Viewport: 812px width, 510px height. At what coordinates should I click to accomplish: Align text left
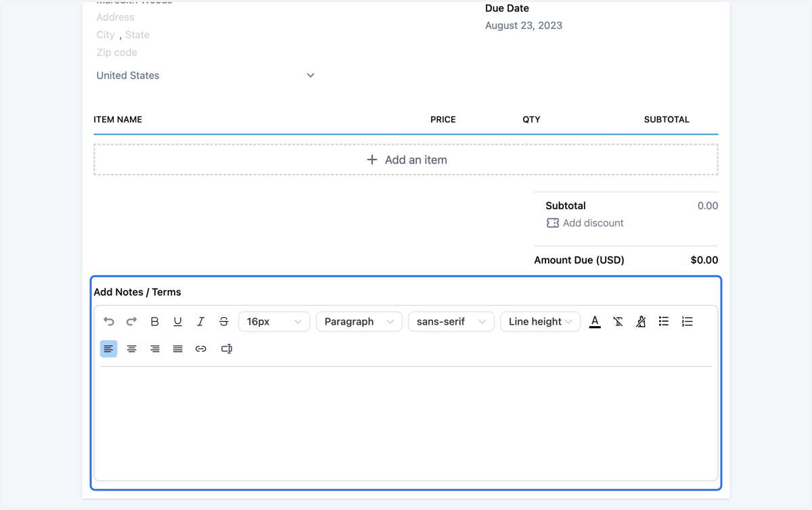(x=109, y=348)
